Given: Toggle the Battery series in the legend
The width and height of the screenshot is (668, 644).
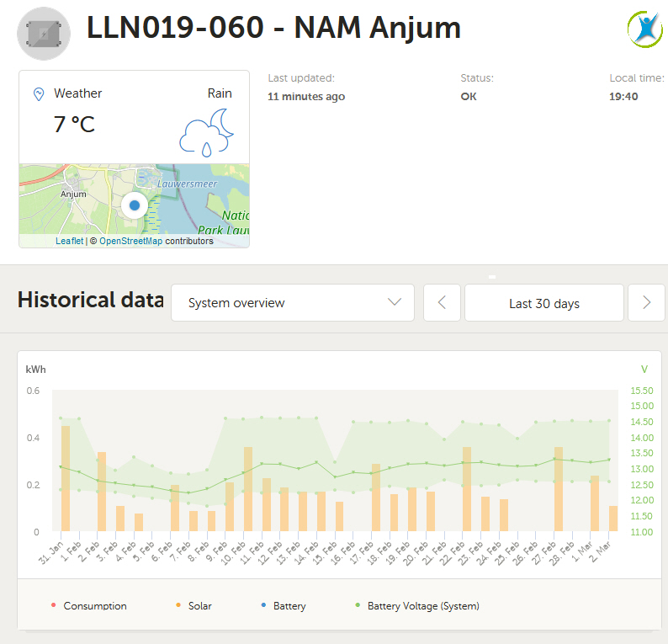Looking at the screenshot, I should (x=284, y=605).
